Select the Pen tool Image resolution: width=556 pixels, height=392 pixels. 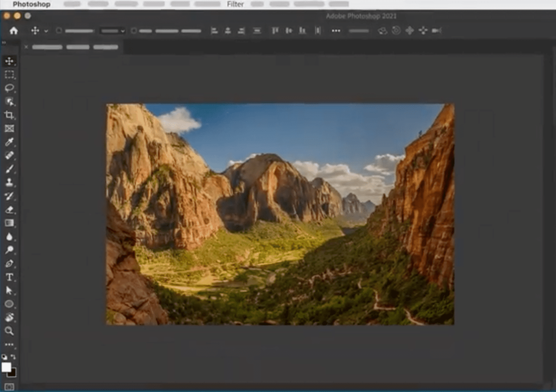9,263
